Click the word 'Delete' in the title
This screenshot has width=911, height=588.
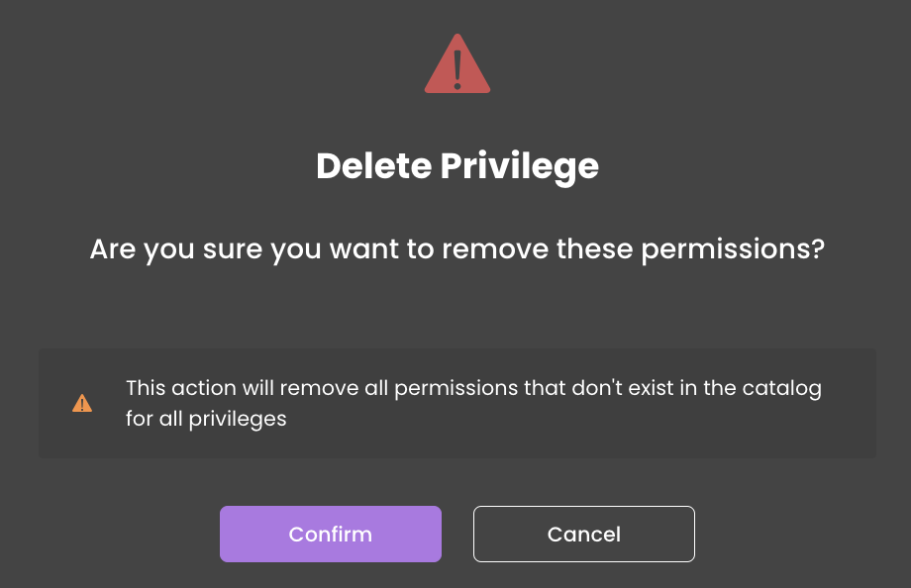pyautogui.click(x=374, y=166)
